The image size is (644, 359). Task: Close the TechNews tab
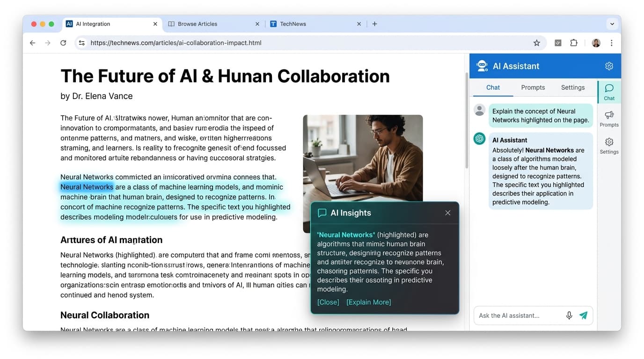(x=359, y=24)
